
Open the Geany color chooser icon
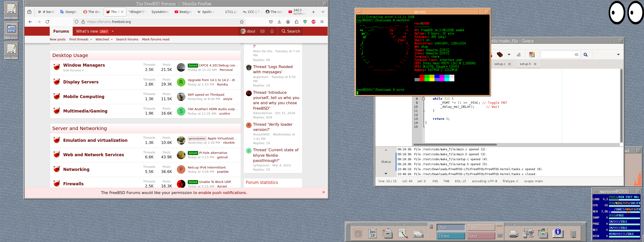point(532,54)
